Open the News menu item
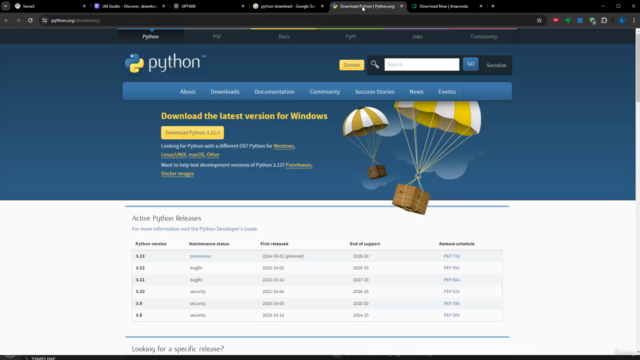Image resolution: width=640 pixels, height=360 pixels. click(416, 91)
